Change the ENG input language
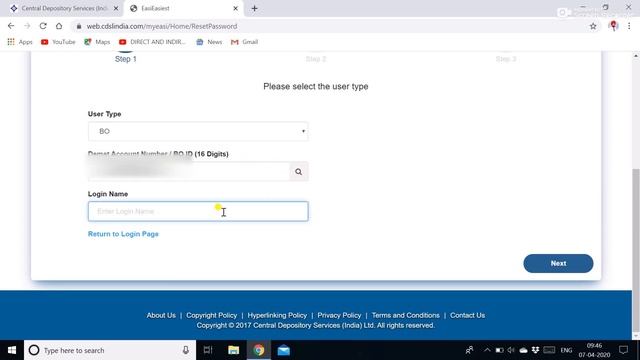 566,350
